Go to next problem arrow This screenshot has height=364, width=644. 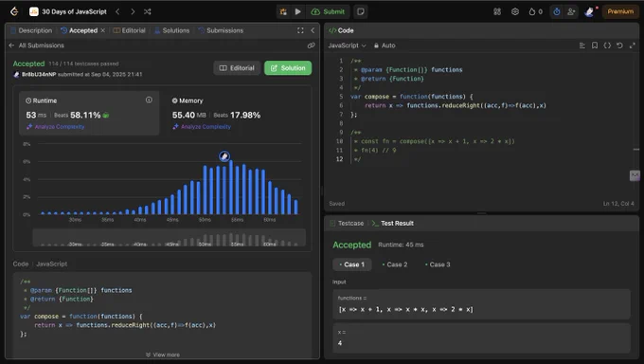(x=133, y=11)
